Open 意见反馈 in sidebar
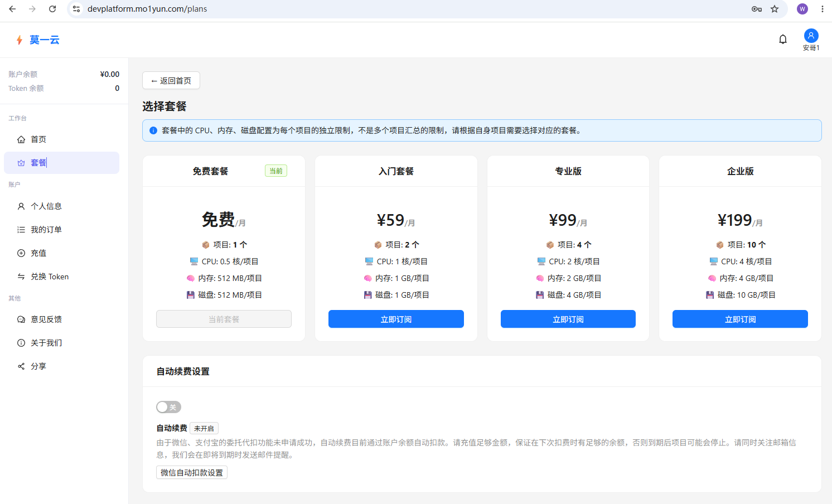The image size is (832, 504). pos(61,319)
